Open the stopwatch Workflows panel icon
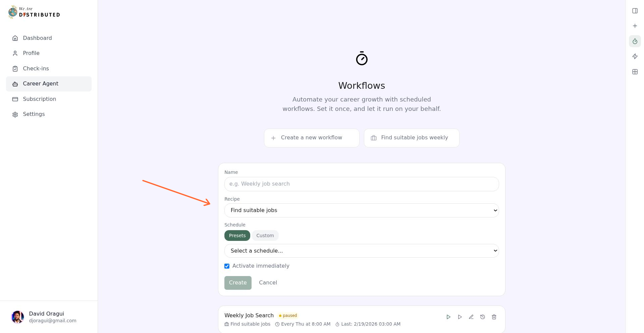Viewport: 644px width, 333px height. (x=635, y=41)
